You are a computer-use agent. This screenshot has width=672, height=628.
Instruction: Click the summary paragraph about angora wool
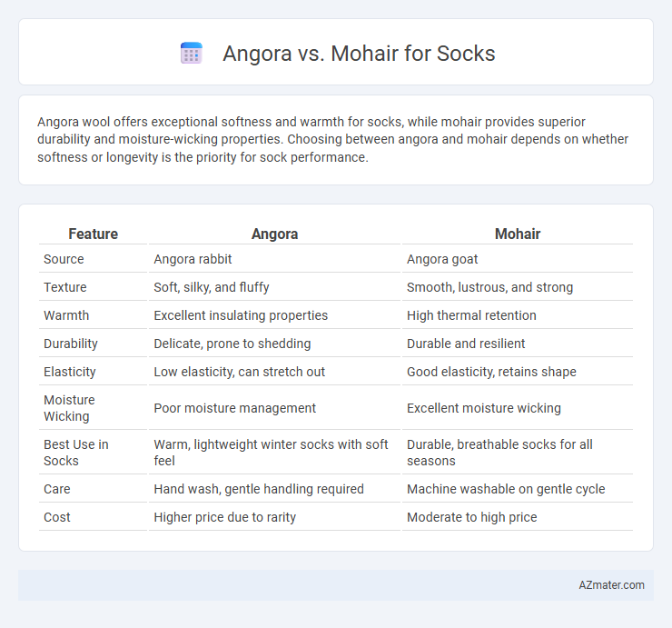click(332, 139)
